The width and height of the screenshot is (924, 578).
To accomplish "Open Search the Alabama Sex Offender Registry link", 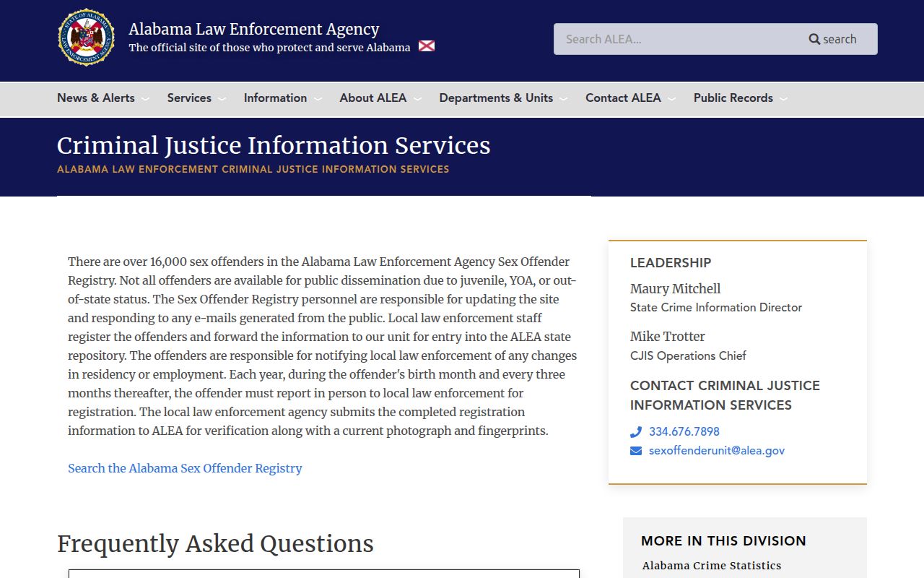I will point(185,468).
